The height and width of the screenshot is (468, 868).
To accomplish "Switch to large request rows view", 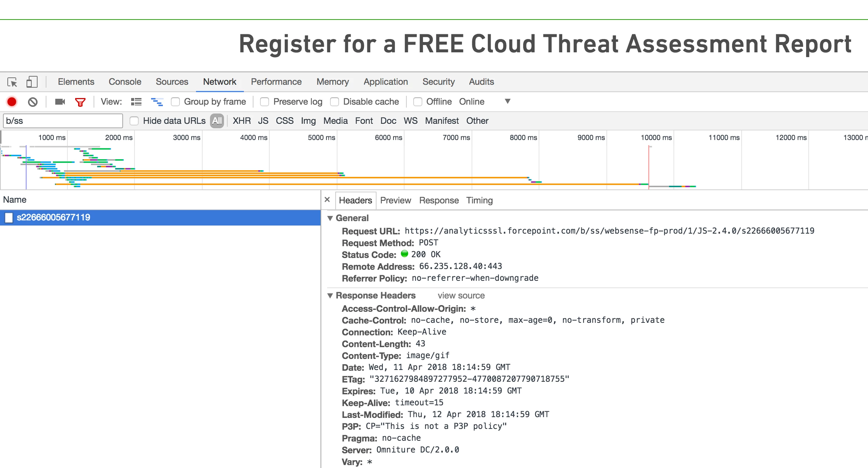I will [136, 102].
